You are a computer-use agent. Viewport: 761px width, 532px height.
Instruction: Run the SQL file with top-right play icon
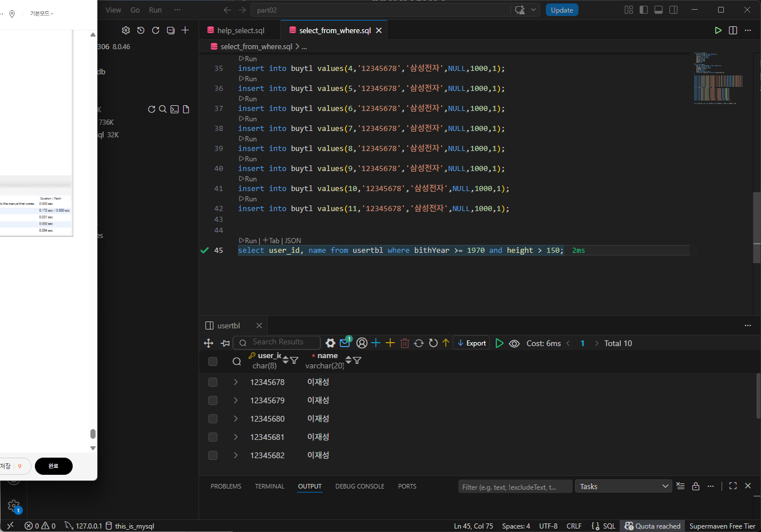[x=718, y=30]
